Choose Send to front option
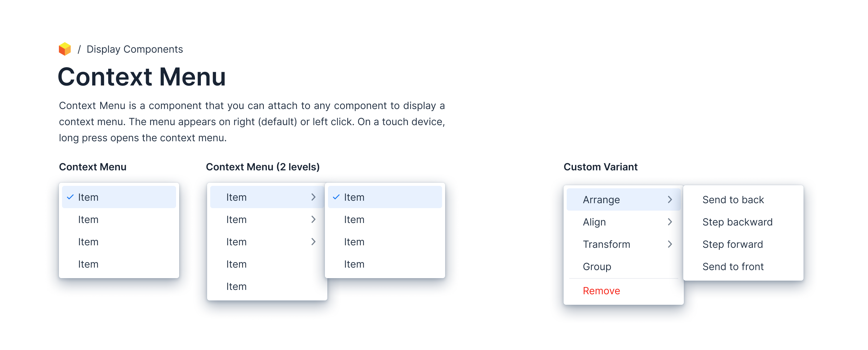The height and width of the screenshot is (350, 868). tap(733, 267)
